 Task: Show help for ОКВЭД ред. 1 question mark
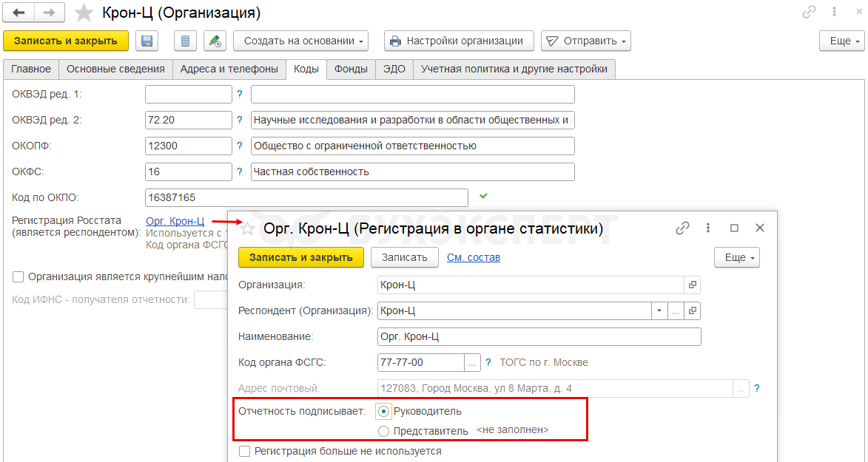pyautogui.click(x=240, y=94)
